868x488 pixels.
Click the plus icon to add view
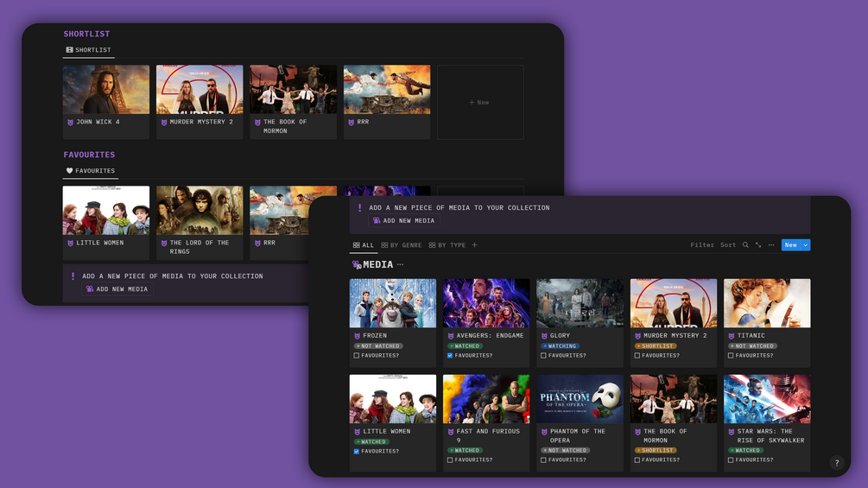[474, 245]
